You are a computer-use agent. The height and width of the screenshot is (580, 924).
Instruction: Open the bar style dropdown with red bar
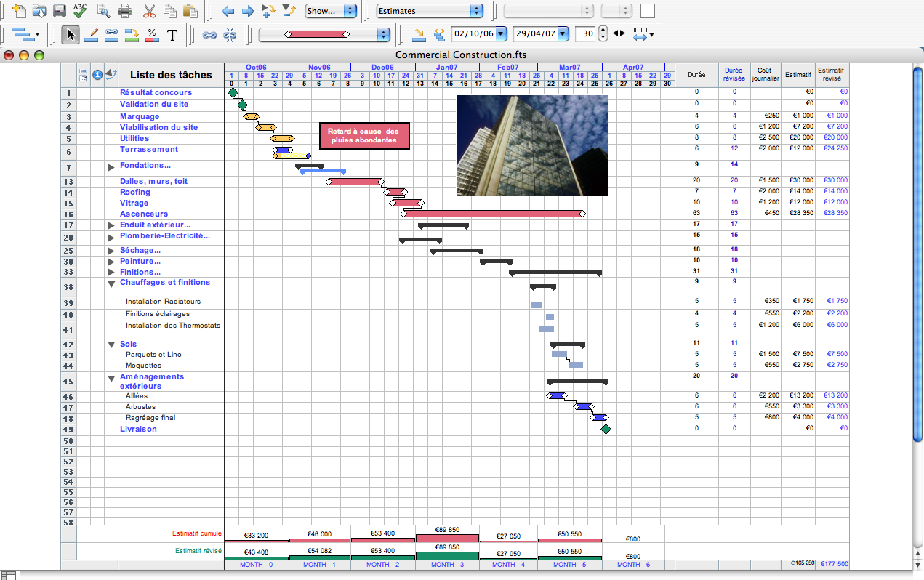click(x=324, y=34)
